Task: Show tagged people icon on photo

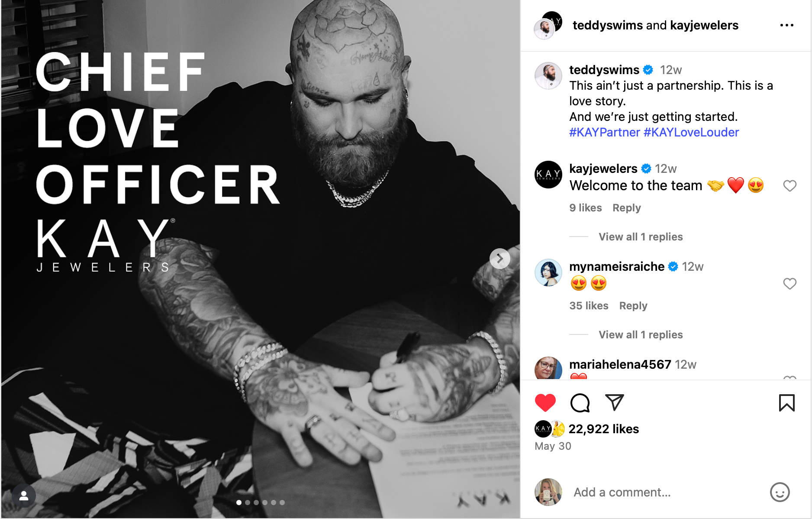Action: point(24,496)
